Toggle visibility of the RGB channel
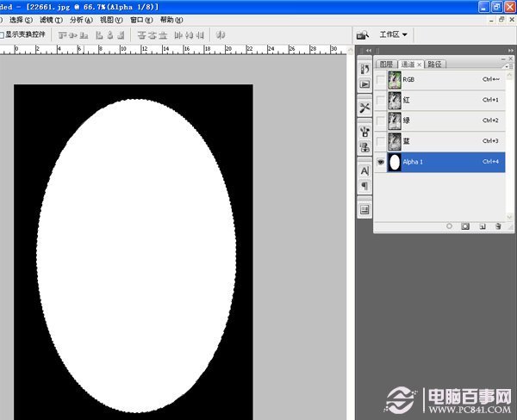The width and height of the screenshot is (517, 420). point(382,79)
